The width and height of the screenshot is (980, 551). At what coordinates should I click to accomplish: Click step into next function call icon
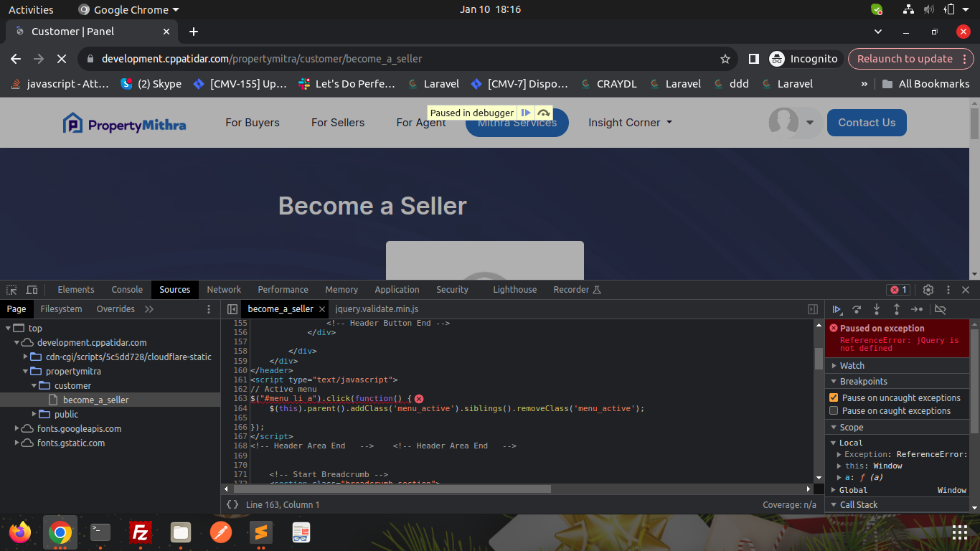[877, 309]
